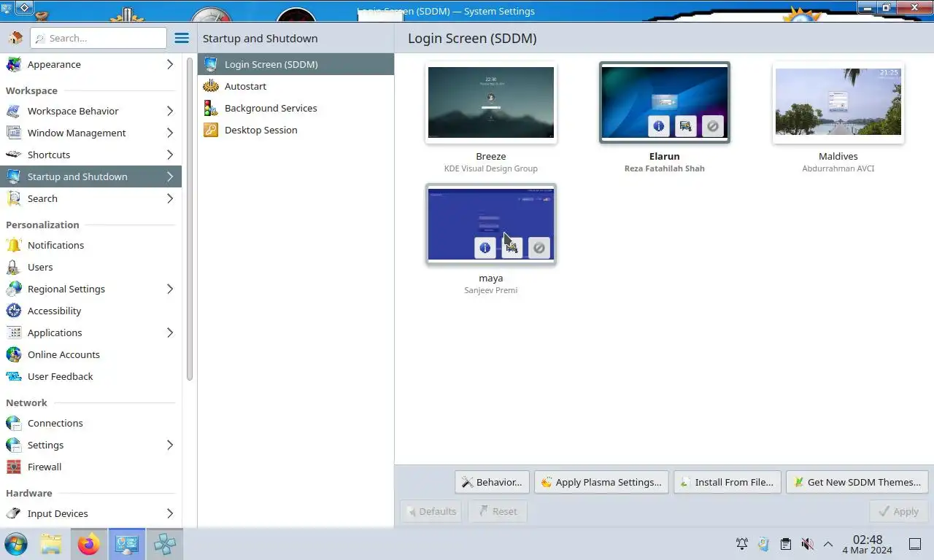Click the Input Devices icon
The width and height of the screenshot is (934, 560).
pos(13,513)
